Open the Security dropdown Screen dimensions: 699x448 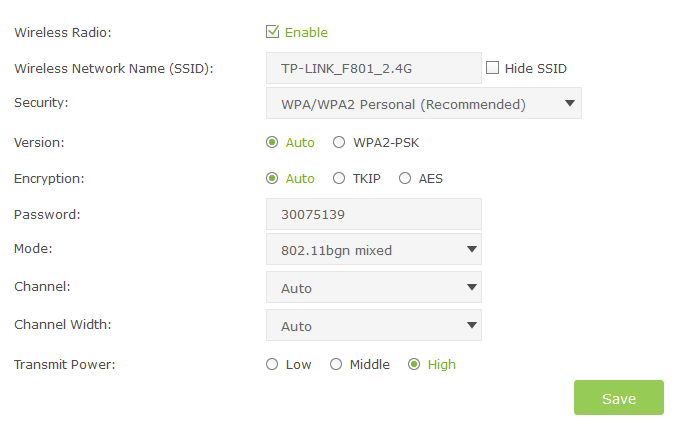pyautogui.click(x=423, y=103)
